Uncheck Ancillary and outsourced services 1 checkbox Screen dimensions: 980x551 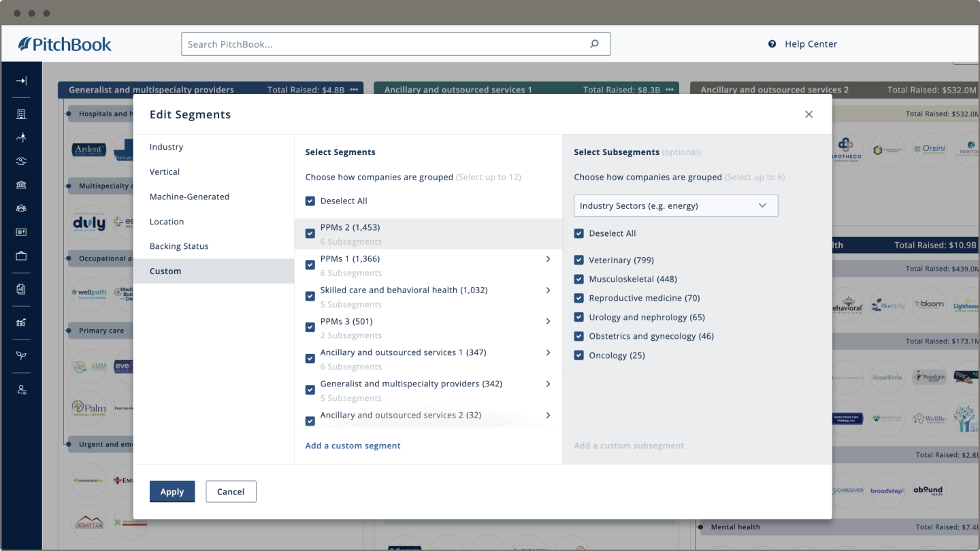(x=310, y=358)
